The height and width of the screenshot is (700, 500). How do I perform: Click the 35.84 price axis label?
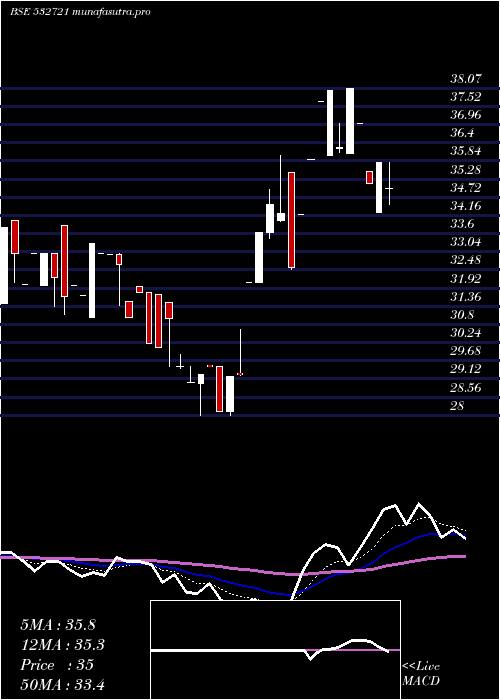tap(466, 151)
